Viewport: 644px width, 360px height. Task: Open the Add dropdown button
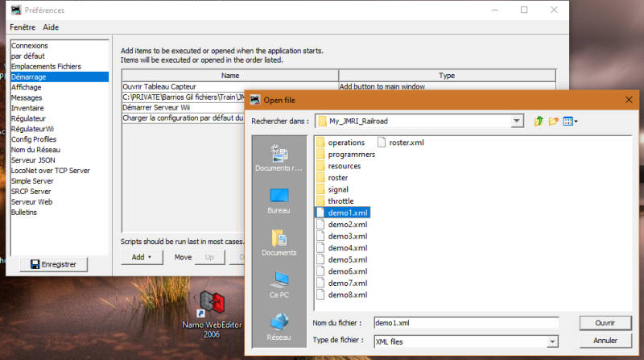coord(142,257)
